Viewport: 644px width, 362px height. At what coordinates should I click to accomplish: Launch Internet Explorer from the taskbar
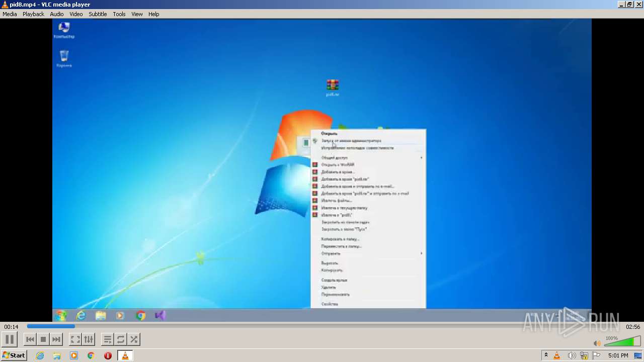[x=40, y=355]
